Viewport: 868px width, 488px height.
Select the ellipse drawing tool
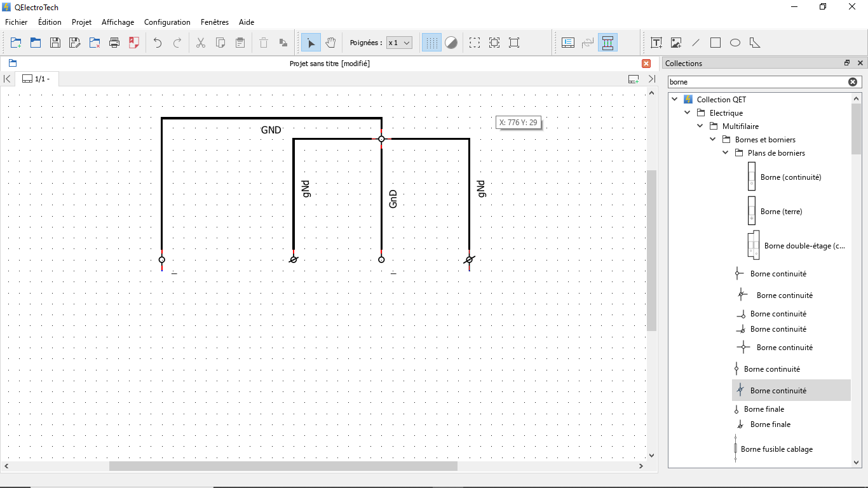(x=735, y=43)
